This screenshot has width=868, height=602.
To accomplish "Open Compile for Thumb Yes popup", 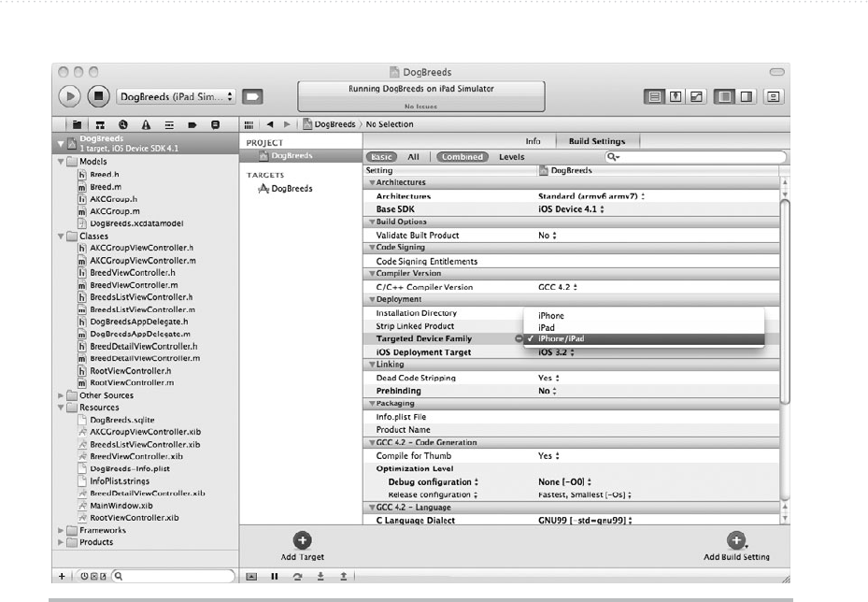I will [x=549, y=456].
